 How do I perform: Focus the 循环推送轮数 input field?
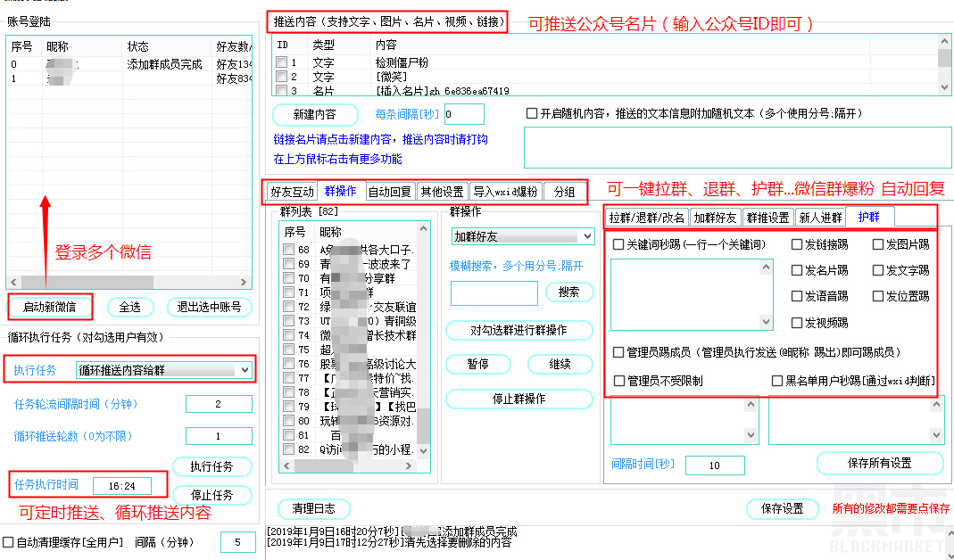pos(219,436)
